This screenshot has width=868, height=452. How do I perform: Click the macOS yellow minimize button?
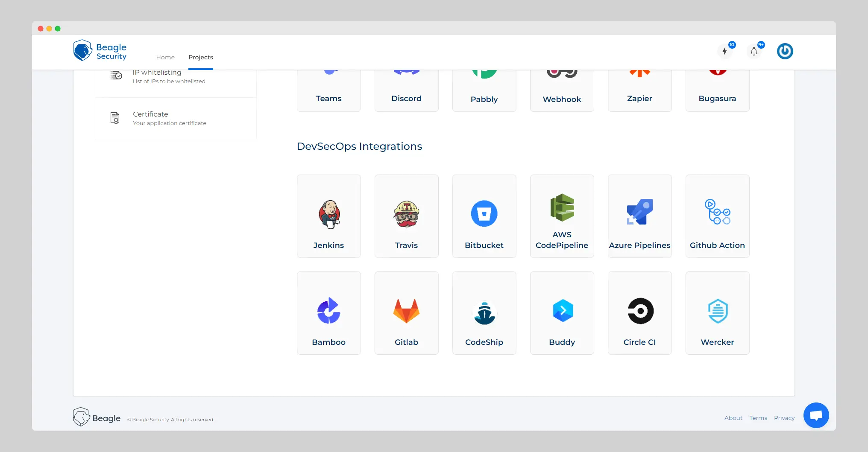tap(49, 29)
